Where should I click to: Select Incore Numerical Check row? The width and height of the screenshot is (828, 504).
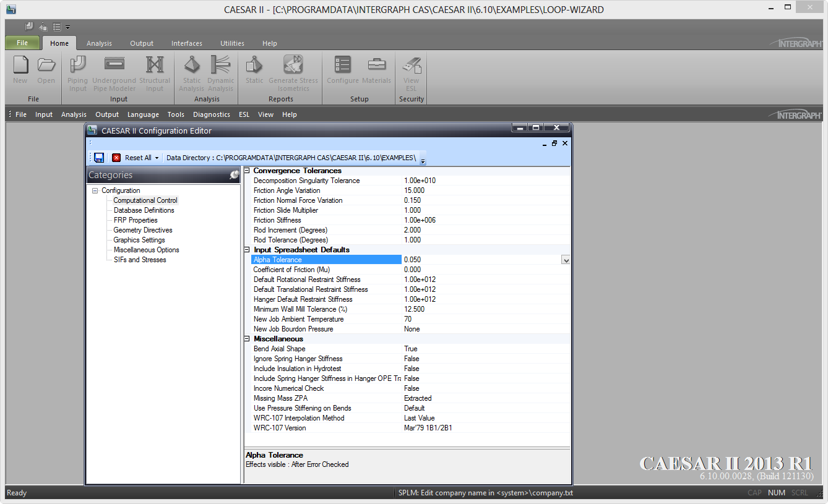tap(410, 388)
